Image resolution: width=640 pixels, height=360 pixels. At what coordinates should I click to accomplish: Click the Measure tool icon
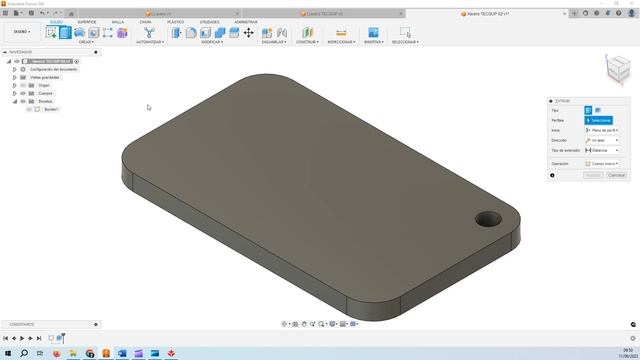(x=341, y=33)
